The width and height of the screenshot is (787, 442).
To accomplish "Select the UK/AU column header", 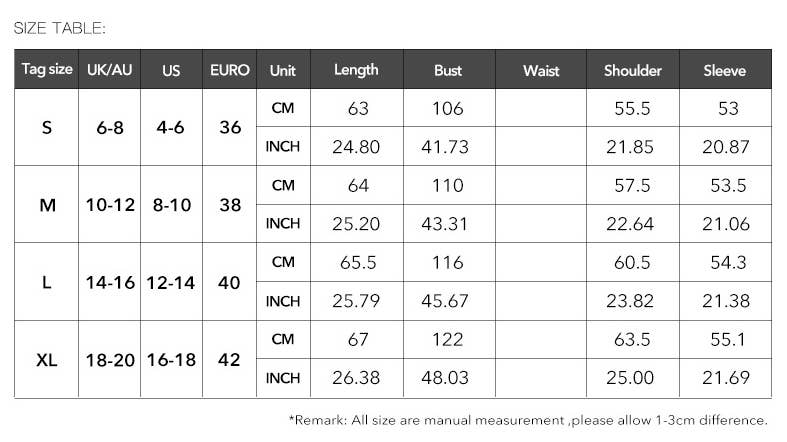I will pyautogui.click(x=109, y=71).
